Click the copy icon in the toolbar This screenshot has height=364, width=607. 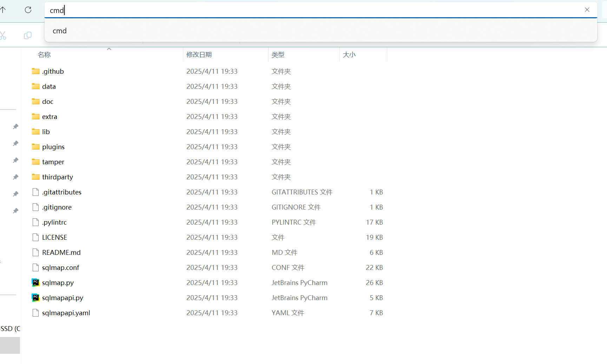pos(28,35)
